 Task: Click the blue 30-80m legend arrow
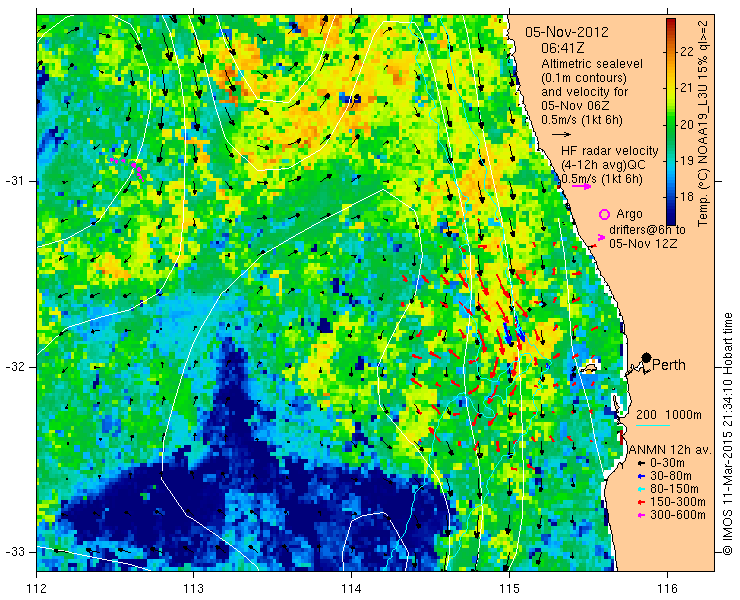tap(641, 476)
